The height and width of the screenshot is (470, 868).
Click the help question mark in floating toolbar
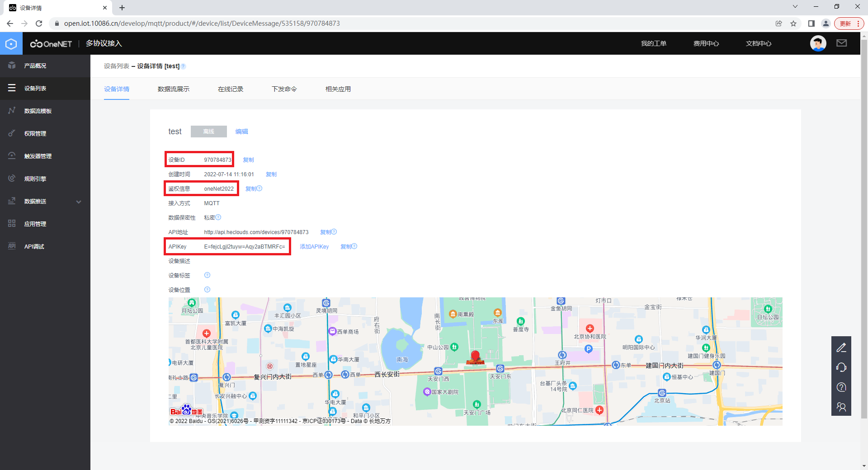pyautogui.click(x=841, y=387)
